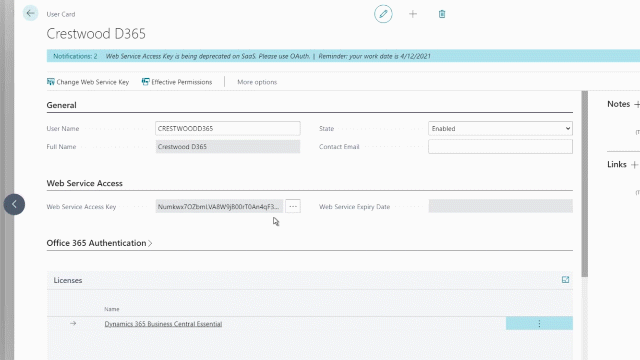The width and height of the screenshot is (640, 360).
Task: Open the Dynamics 365 Business Central Essential link
Action: point(163,324)
